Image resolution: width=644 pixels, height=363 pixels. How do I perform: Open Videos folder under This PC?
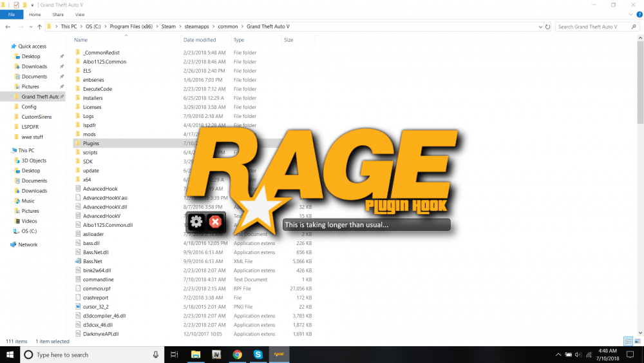click(29, 221)
